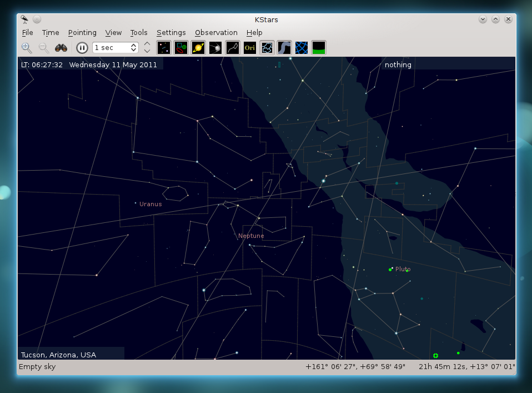The height and width of the screenshot is (393, 532).
Task: Toggle constellation lines
Action: (x=233, y=48)
